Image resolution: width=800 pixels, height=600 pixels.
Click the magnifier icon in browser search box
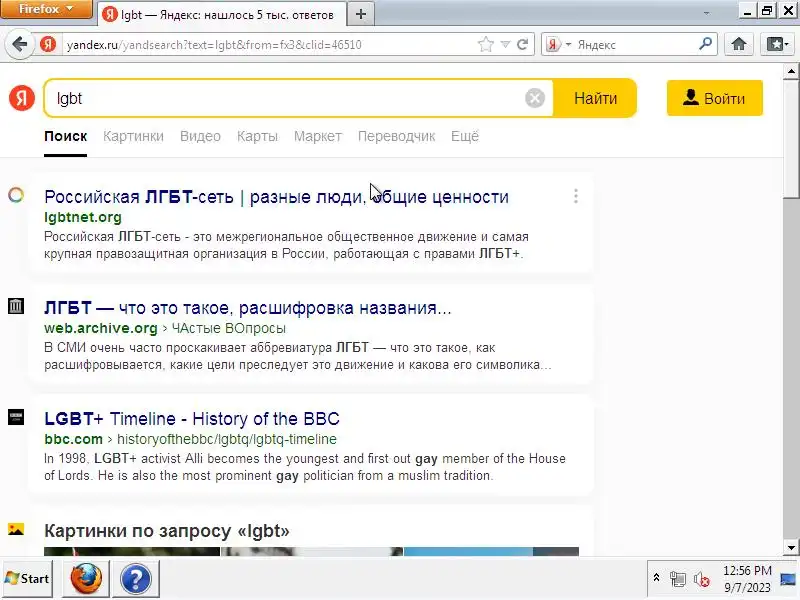pyautogui.click(x=706, y=44)
